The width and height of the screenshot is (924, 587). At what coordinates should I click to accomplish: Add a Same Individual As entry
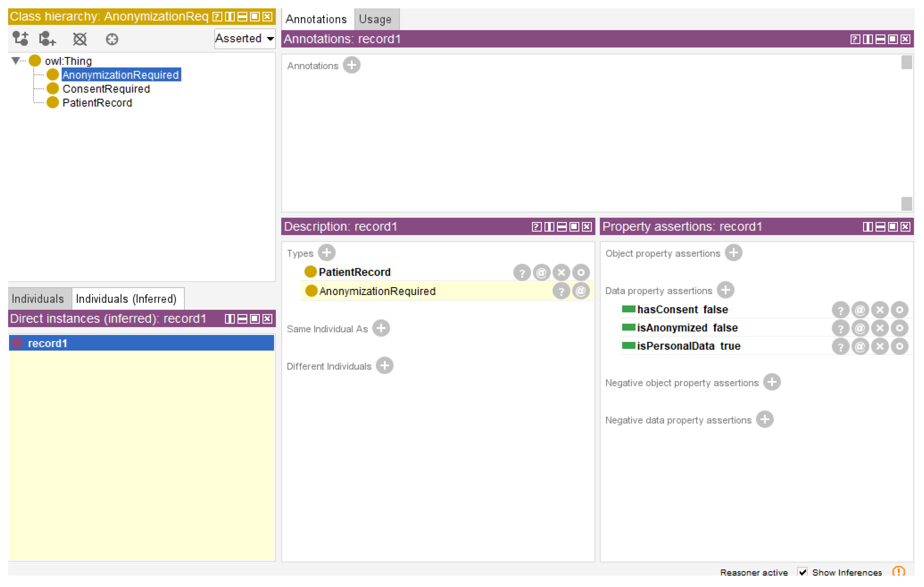(x=381, y=329)
